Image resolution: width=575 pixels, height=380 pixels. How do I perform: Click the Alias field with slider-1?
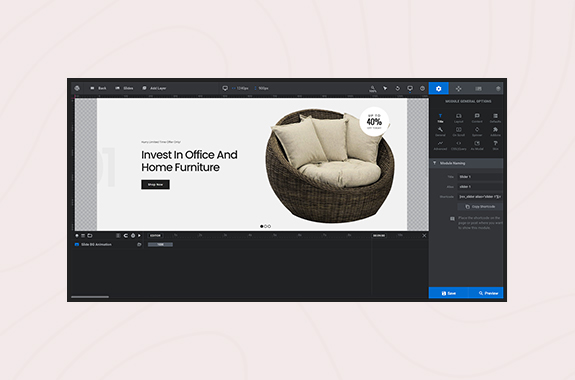pos(480,187)
